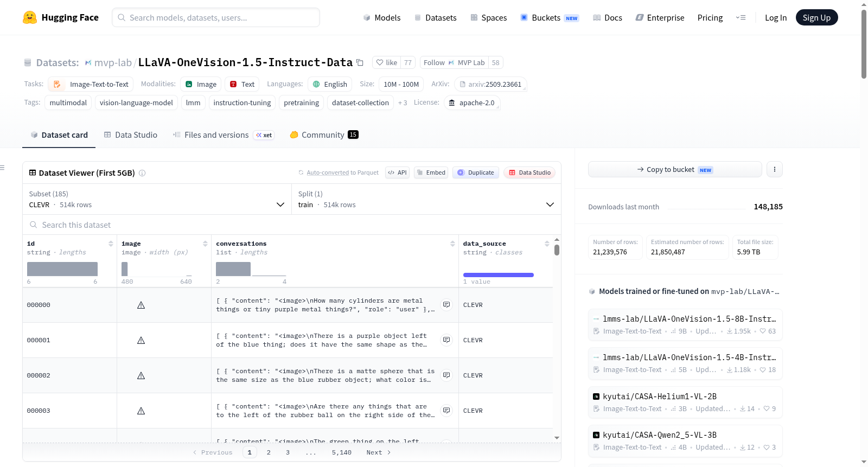This screenshot has height=467, width=868.
Task: Open the arxiv:2509.23661 paper tag
Action: [490, 84]
